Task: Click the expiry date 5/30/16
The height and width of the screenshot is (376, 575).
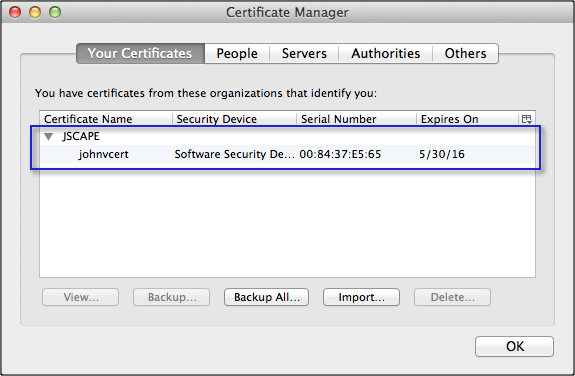Action: coord(442,154)
